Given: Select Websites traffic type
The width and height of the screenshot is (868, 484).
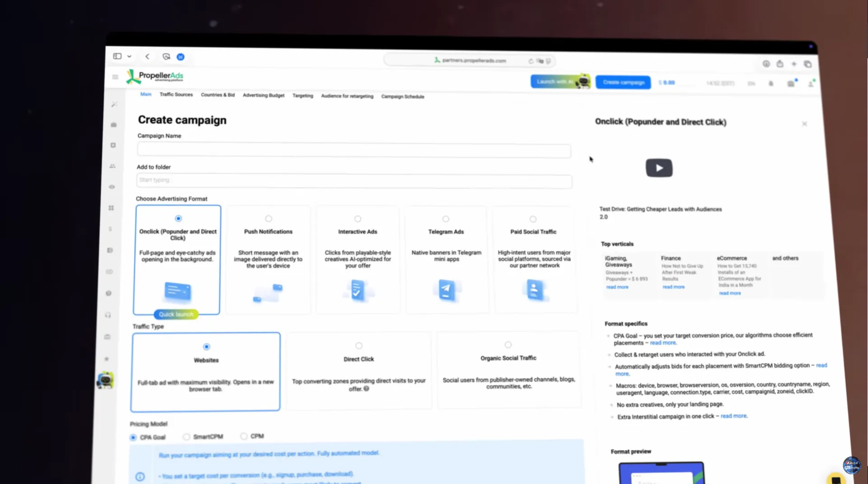Looking at the screenshot, I should point(206,372).
